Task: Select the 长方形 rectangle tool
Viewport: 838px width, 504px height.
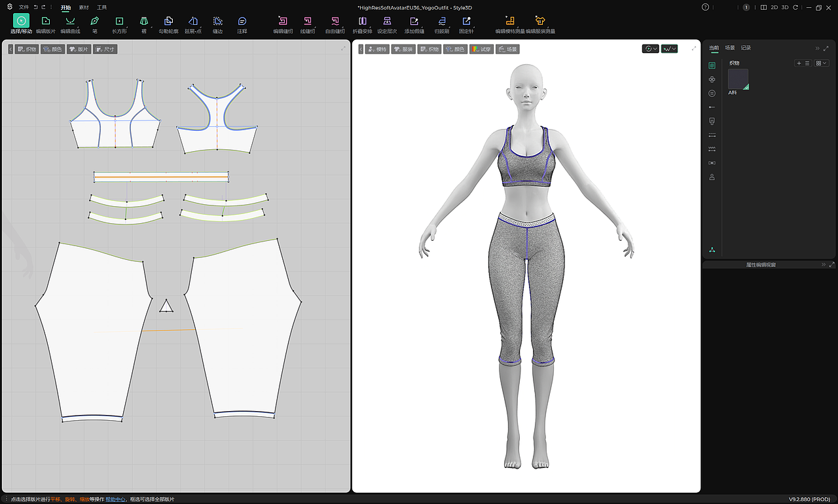Action: 119,24
